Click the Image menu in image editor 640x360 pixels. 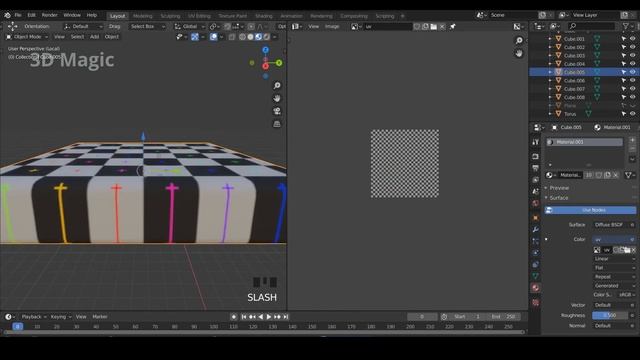[x=332, y=27]
